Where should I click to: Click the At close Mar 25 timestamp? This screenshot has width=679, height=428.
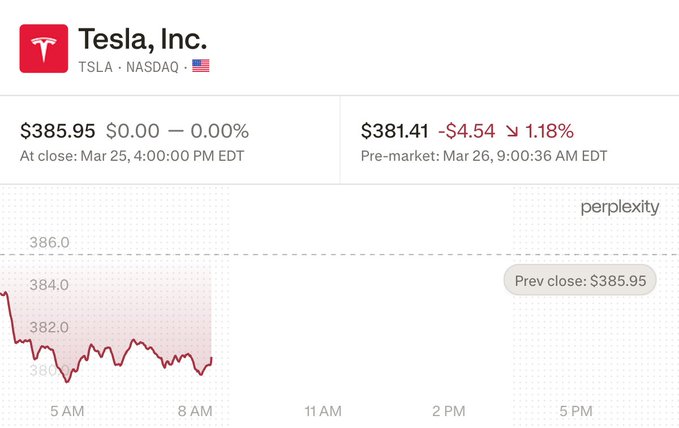132,156
